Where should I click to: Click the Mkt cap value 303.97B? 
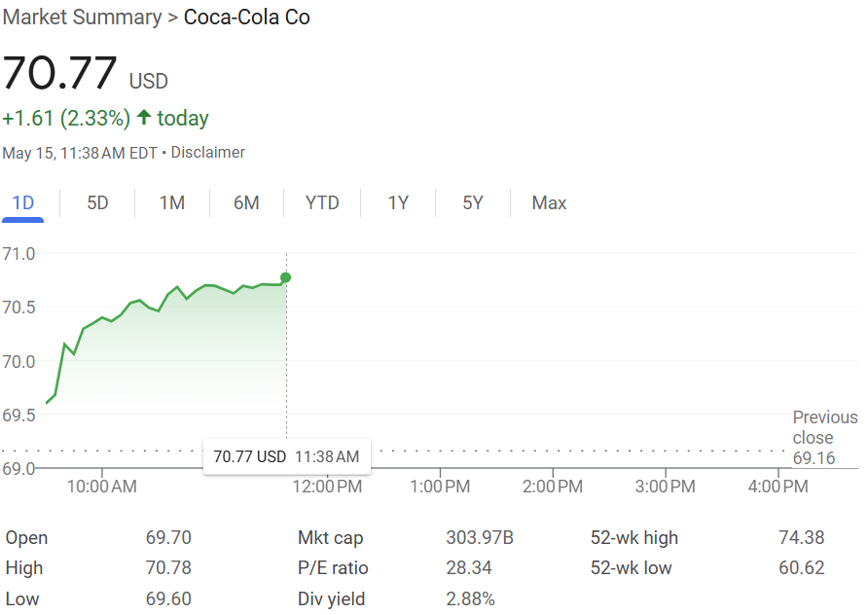pyautogui.click(x=480, y=538)
